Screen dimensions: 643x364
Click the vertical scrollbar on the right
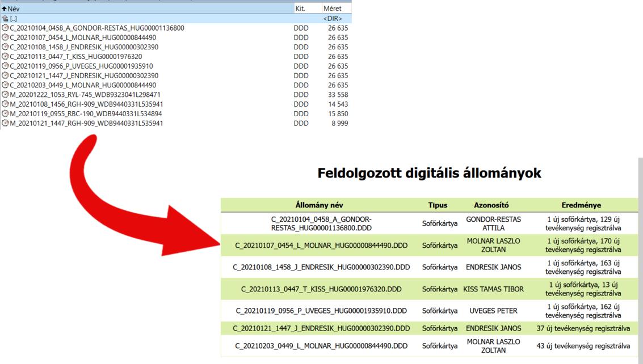[640, 255]
